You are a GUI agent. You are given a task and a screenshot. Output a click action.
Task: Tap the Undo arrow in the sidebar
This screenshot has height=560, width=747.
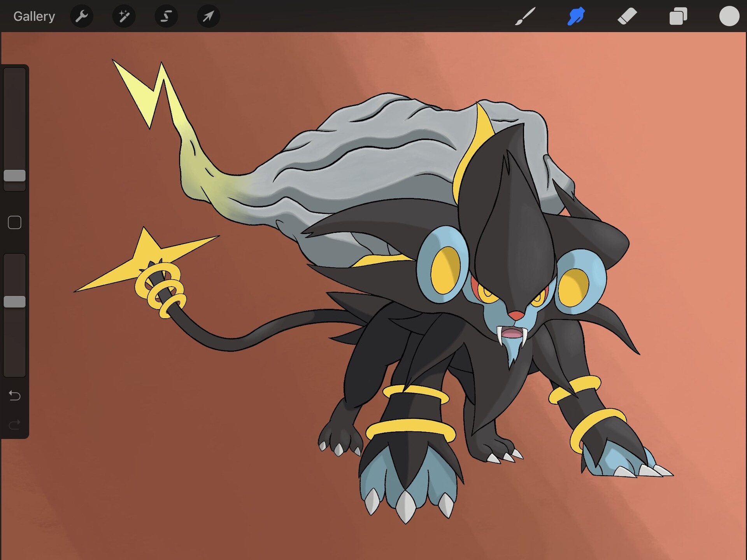[x=15, y=395]
